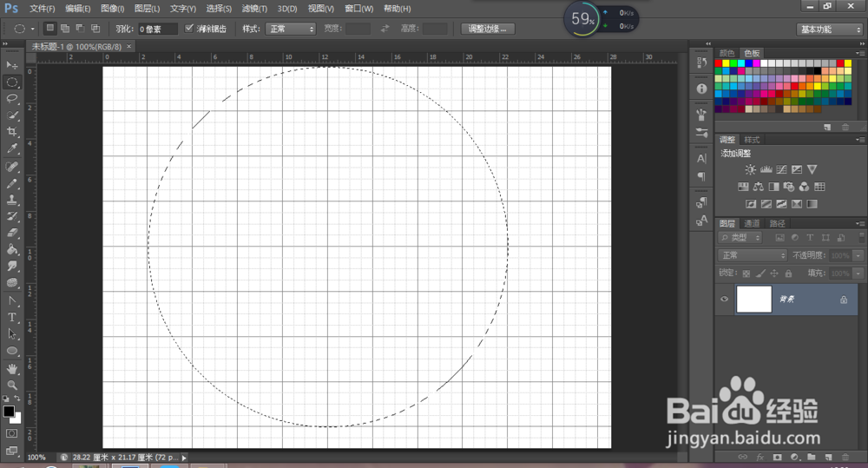
Task: Open the Swatches panel menu
Action: click(860, 53)
